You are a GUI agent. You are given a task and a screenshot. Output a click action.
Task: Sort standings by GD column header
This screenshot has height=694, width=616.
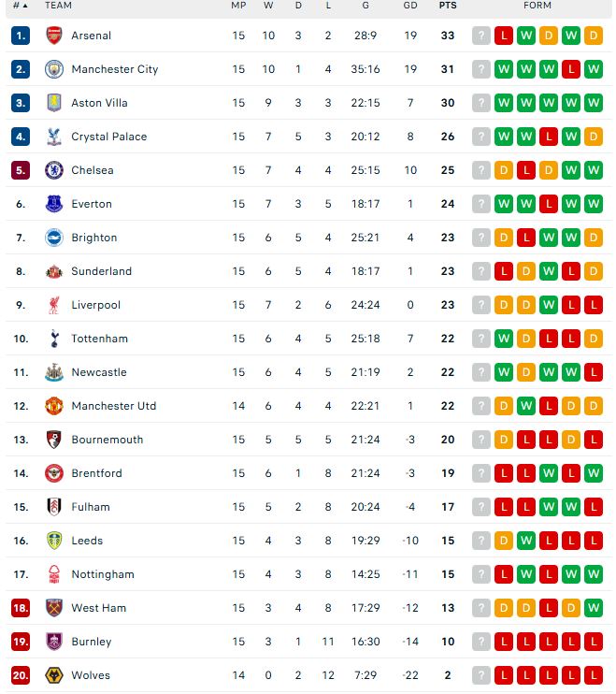(x=410, y=6)
